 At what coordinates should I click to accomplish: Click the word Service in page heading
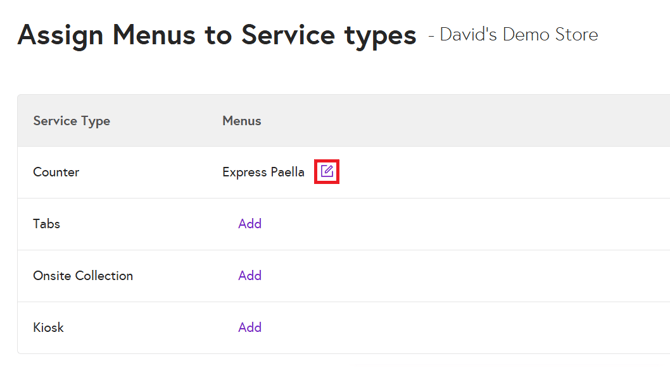[x=288, y=35]
